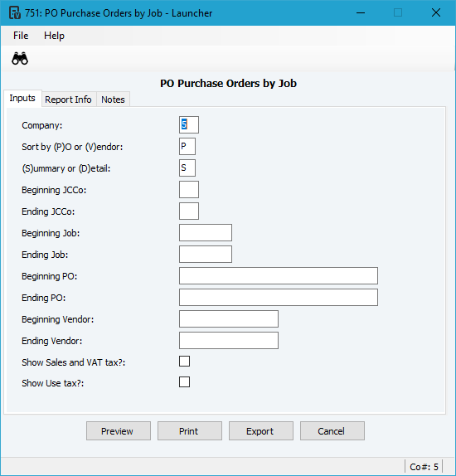Click the Co#: 5 status bar entry
Viewport: 456px width, 476px height.
pyautogui.click(x=424, y=467)
